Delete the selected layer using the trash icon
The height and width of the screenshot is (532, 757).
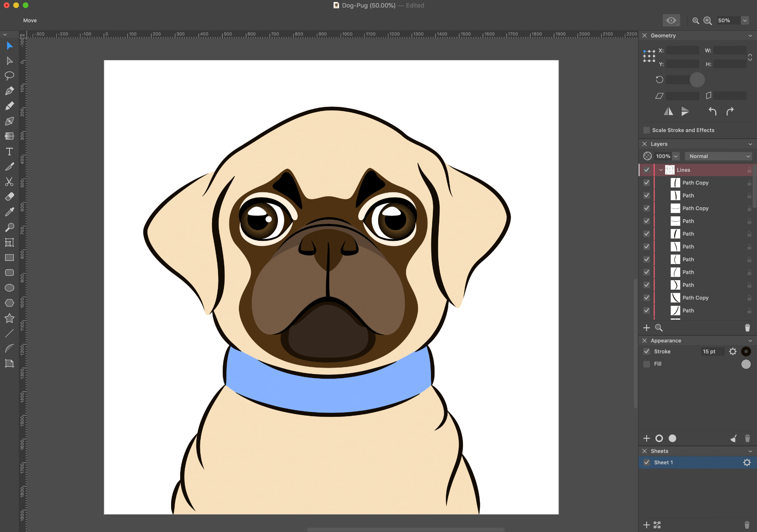click(x=747, y=328)
